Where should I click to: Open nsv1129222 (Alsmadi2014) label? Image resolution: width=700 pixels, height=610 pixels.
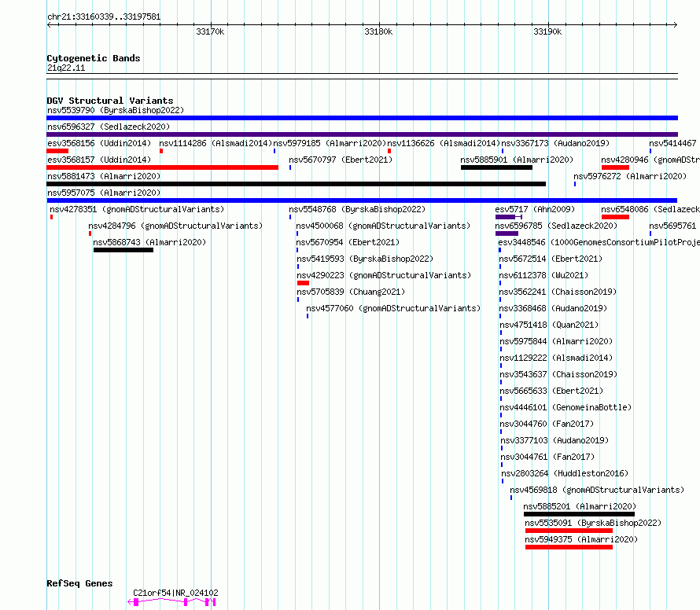556,358
